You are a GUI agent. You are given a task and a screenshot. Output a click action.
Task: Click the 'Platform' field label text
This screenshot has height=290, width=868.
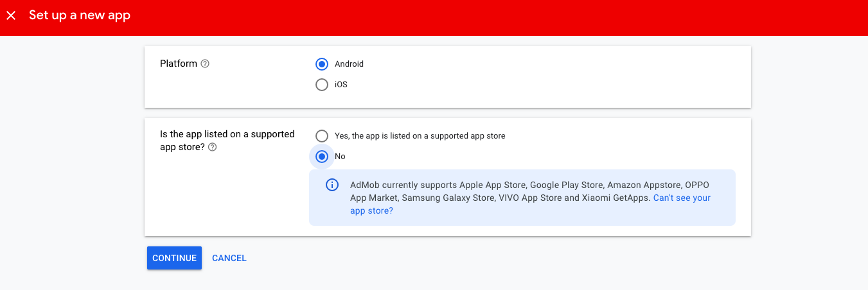(x=179, y=64)
